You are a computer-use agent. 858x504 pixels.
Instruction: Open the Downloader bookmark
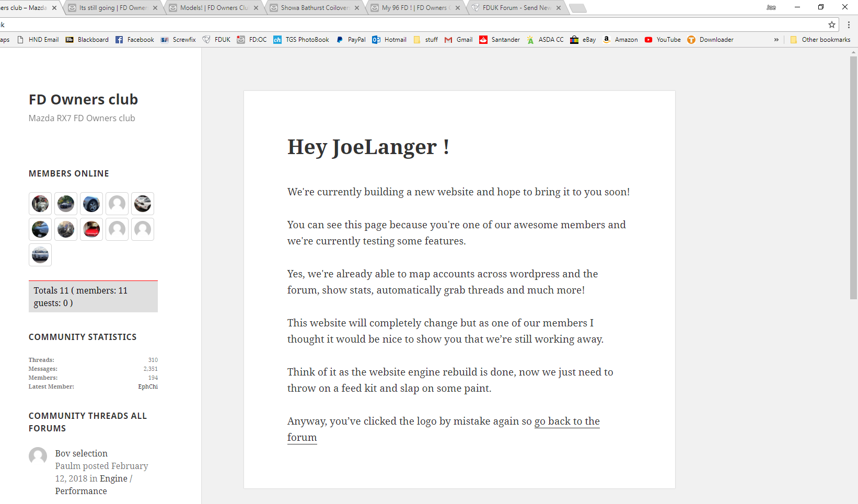click(x=710, y=40)
